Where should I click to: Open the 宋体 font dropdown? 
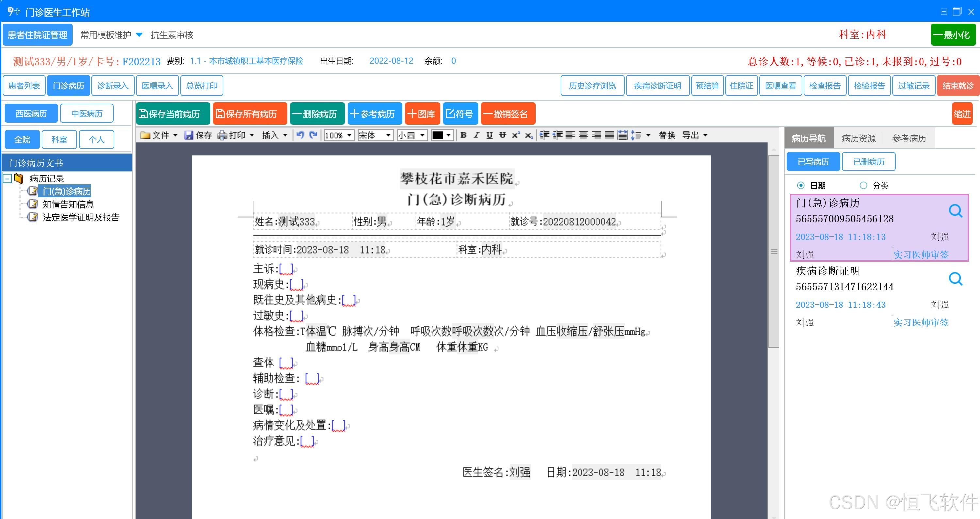(x=388, y=135)
